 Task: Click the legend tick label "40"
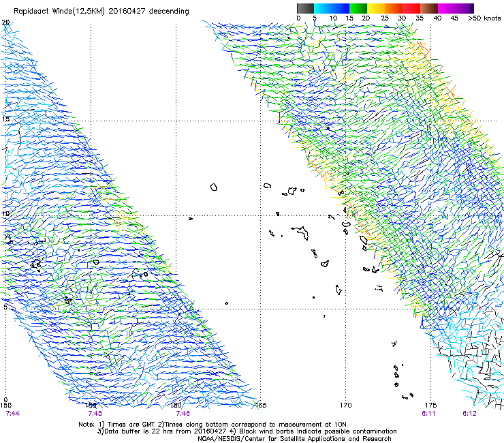(437, 18)
